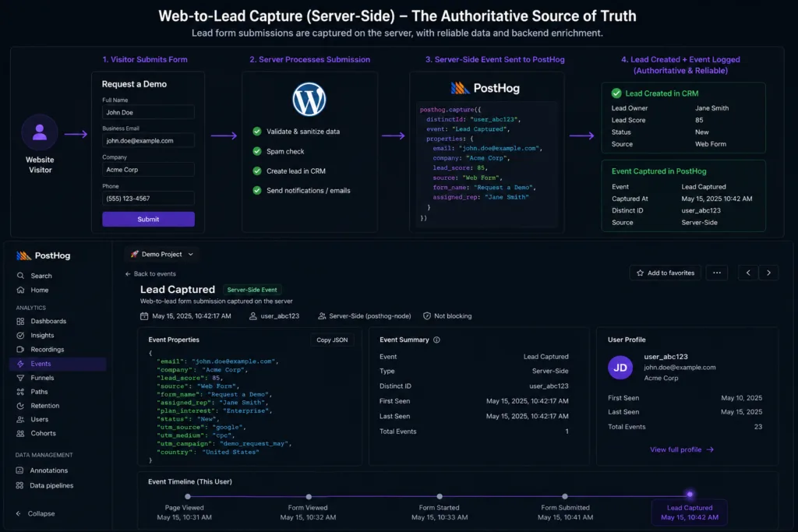Open Insights icon in sidebar
The width and height of the screenshot is (798, 532).
pos(20,335)
